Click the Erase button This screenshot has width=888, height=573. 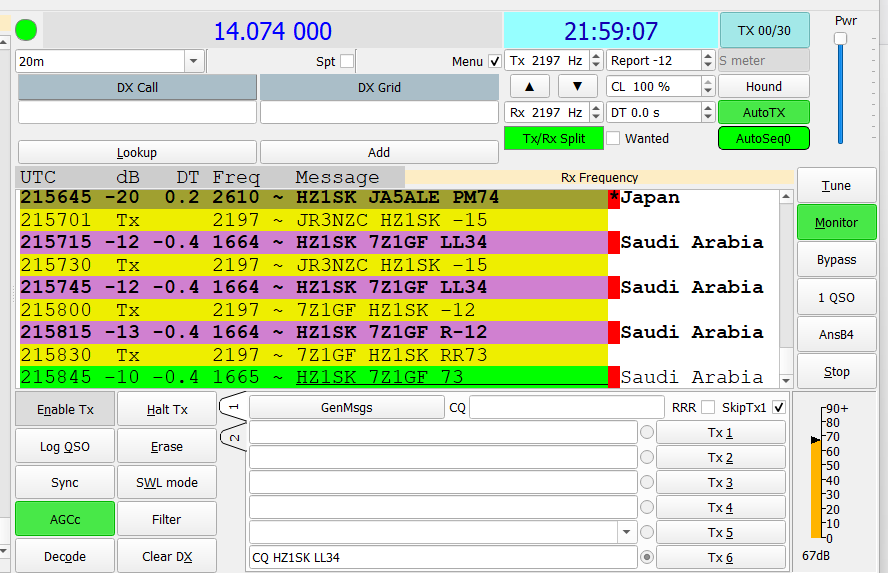pos(167,446)
